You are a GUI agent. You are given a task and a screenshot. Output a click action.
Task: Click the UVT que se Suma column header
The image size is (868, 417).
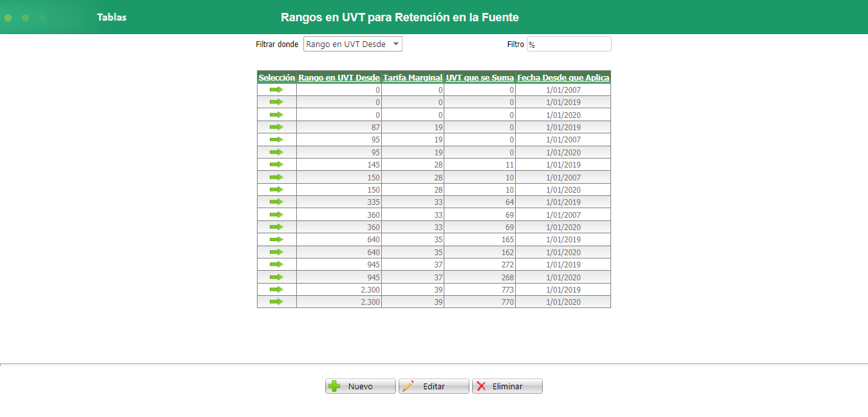479,77
